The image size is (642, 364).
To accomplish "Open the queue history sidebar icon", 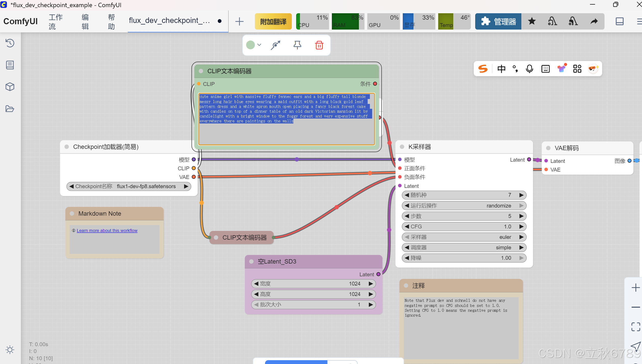I will point(10,43).
